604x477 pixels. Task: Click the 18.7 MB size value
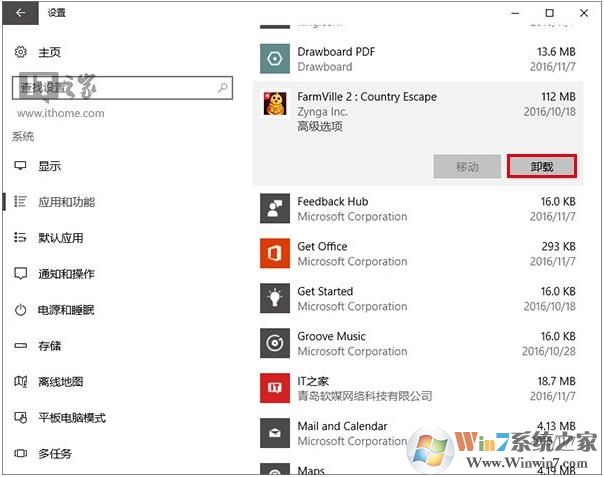[x=557, y=381]
